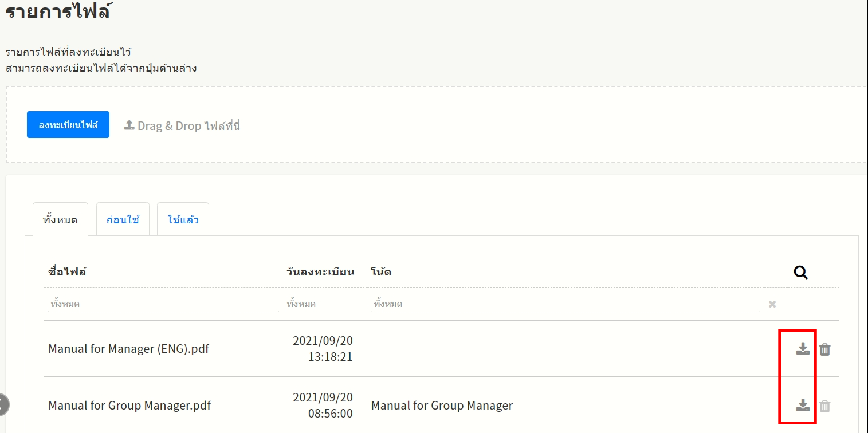Switch to the ก่อนใช้ tab
Viewport: 868px width, 433px height.
click(x=123, y=219)
